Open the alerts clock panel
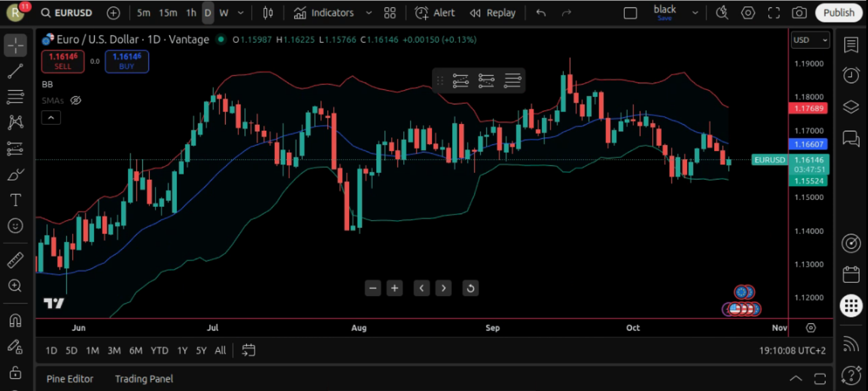868x391 pixels. tap(851, 76)
